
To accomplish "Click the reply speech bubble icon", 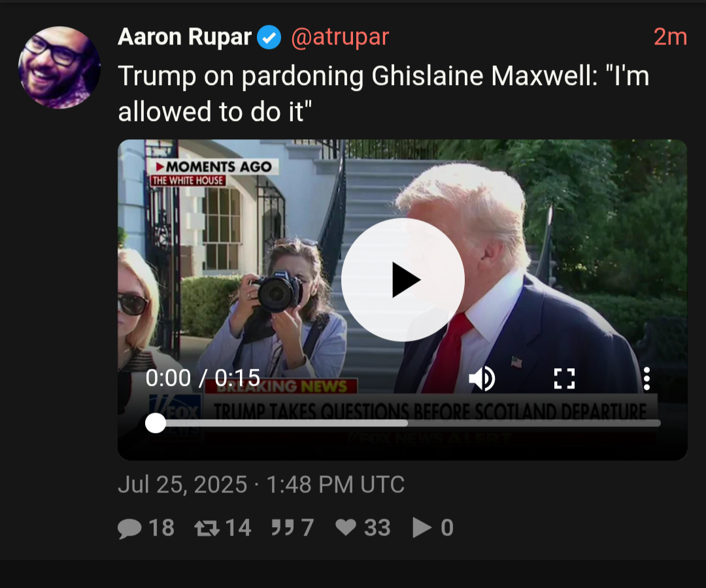I will [x=129, y=528].
